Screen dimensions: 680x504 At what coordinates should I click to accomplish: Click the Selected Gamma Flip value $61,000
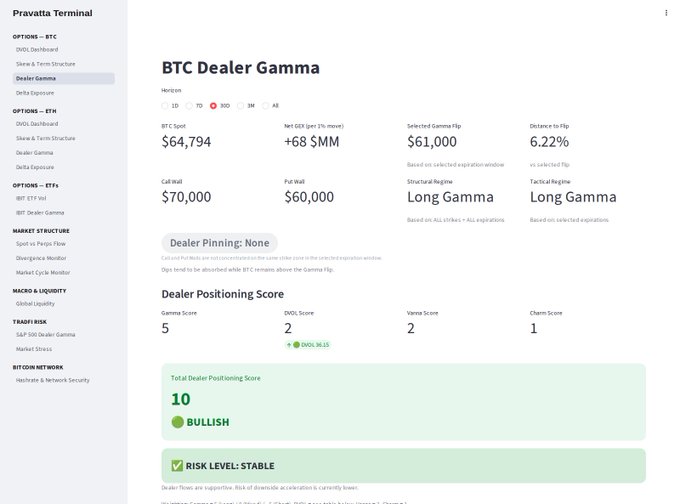[x=432, y=141]
